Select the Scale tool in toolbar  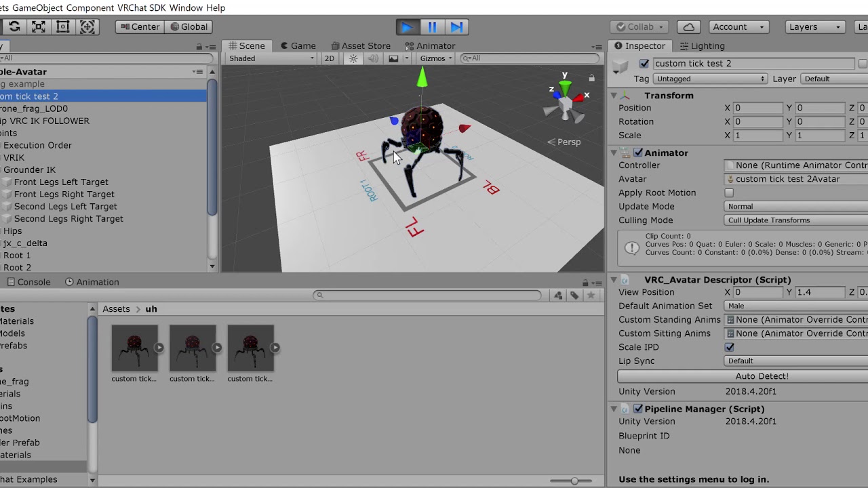39,27
